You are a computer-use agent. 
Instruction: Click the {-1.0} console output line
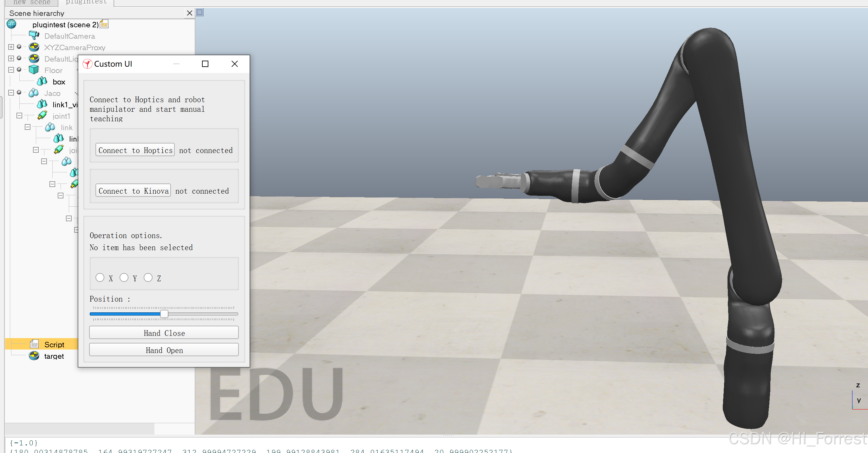[23, 443]
